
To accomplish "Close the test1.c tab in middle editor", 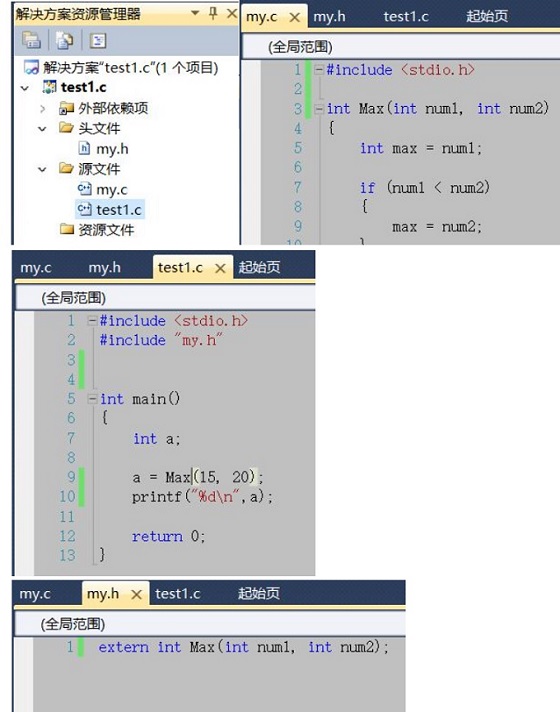I will pyautogui.click(x=220, y=268).
